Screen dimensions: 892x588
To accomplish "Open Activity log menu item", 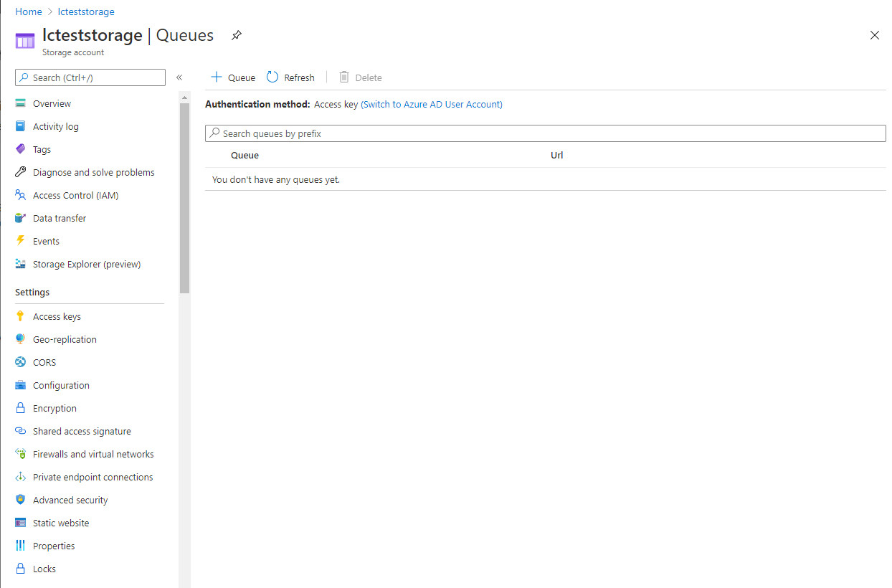I will pyautogui.click(x=55, y=126).
